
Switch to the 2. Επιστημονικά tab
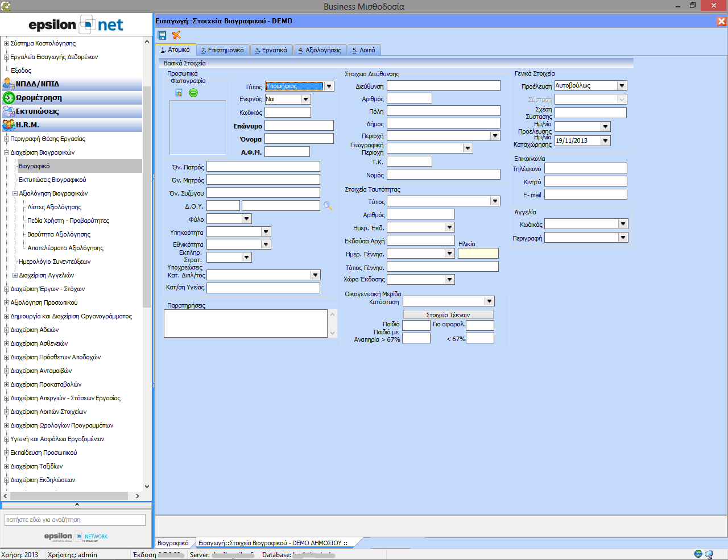(222, 50)
